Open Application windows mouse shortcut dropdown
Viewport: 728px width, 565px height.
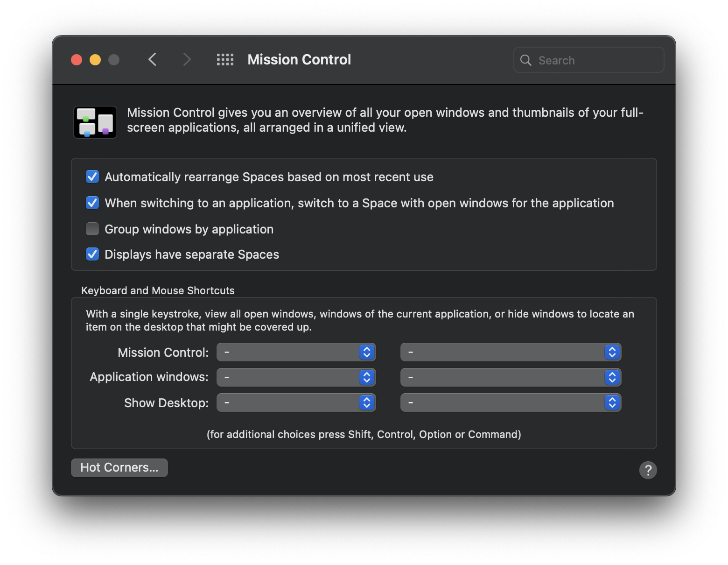[511, 377]
